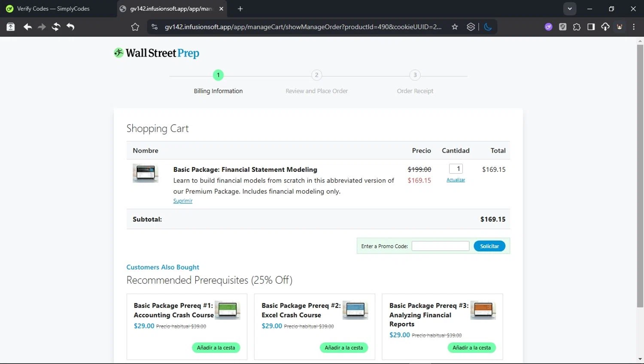Click the moon night mode icon
Screen dimensions: 644x364
point(488,27)
